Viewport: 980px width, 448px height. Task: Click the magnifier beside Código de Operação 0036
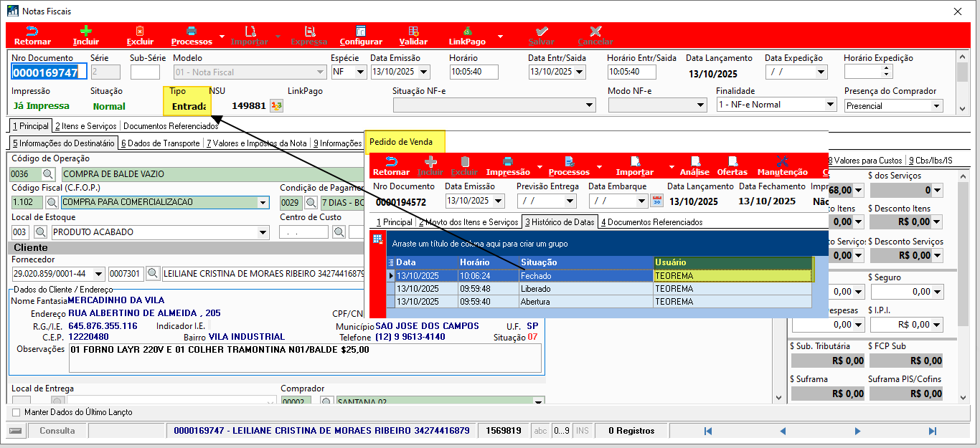48,173
